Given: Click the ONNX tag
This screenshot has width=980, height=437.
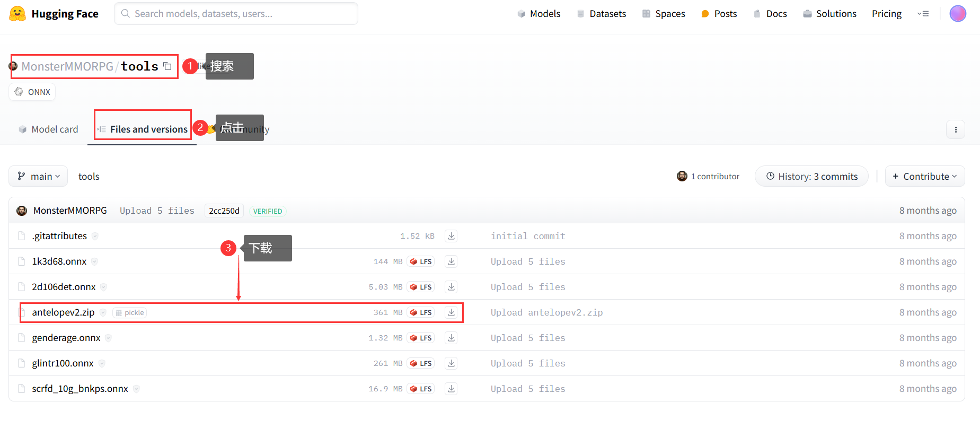Looking at the screenshot, I should [x=32, y=92].
